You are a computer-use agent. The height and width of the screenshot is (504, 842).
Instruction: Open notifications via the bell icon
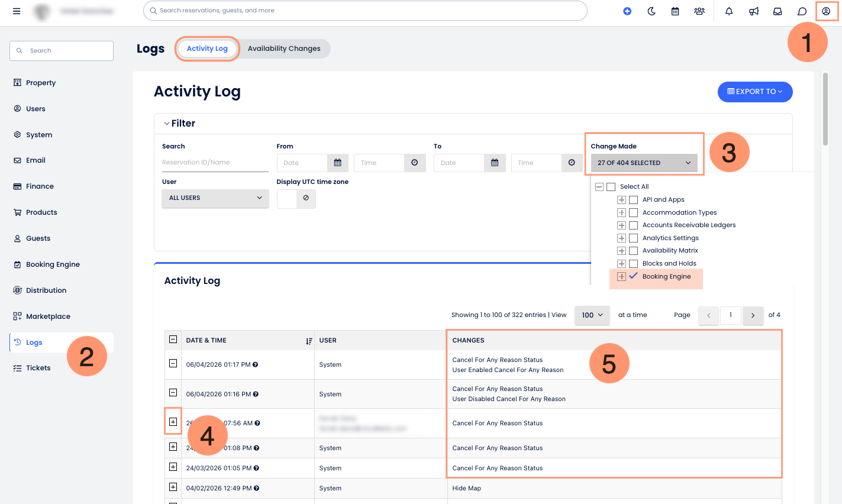728,11
